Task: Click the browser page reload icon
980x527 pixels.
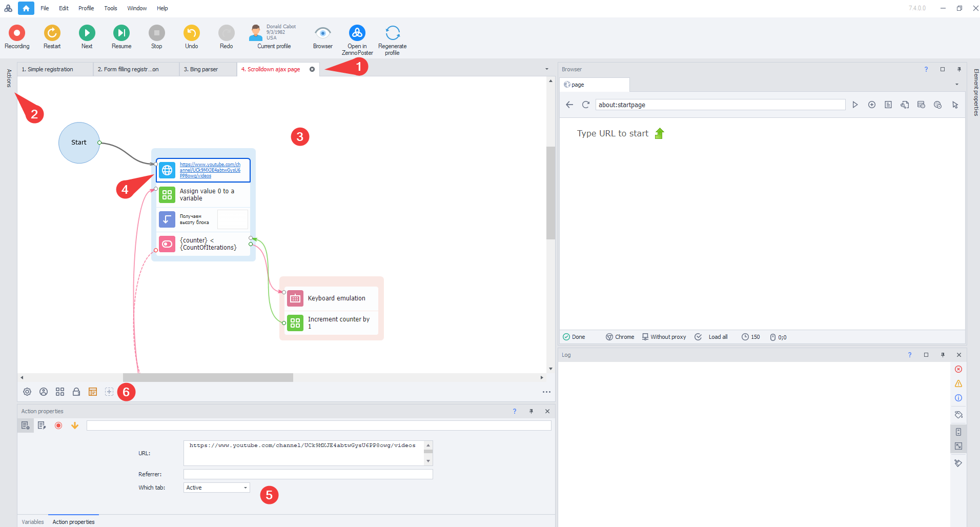Action: [586, 105]
